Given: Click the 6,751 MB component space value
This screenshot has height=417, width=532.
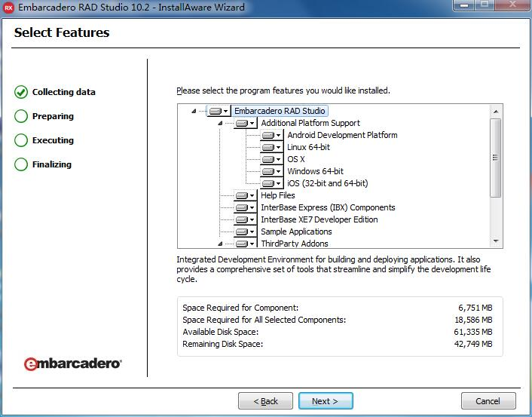Looking at the screenshot, I should [x=475, y=308].
